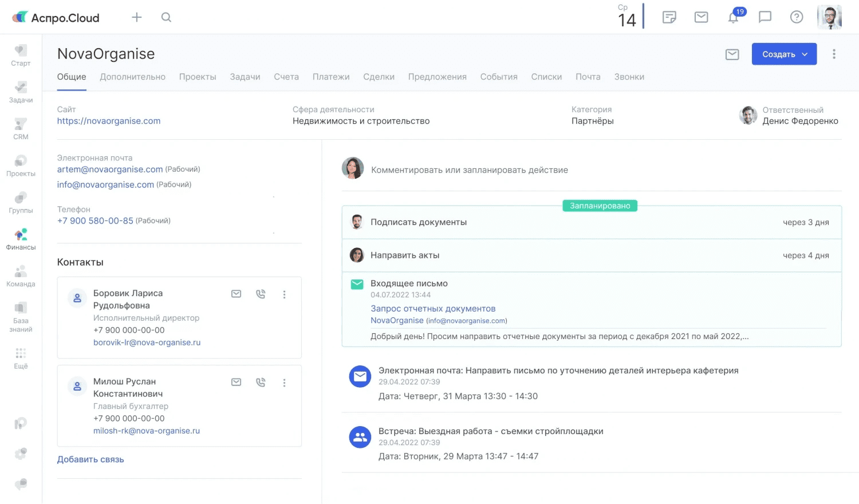Open the help question mark icon

pos(796,17)
